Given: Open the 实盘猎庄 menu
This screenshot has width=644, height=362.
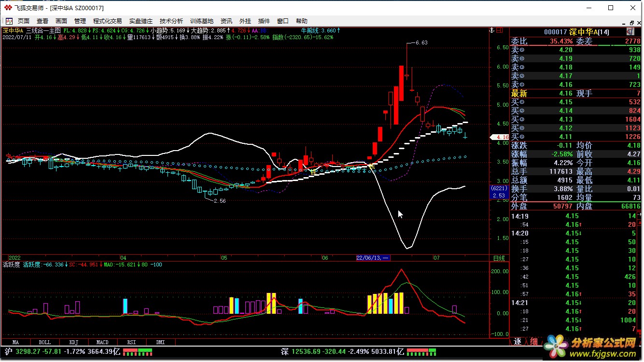Looking at the screenshot, I should [x=141, y=21].
